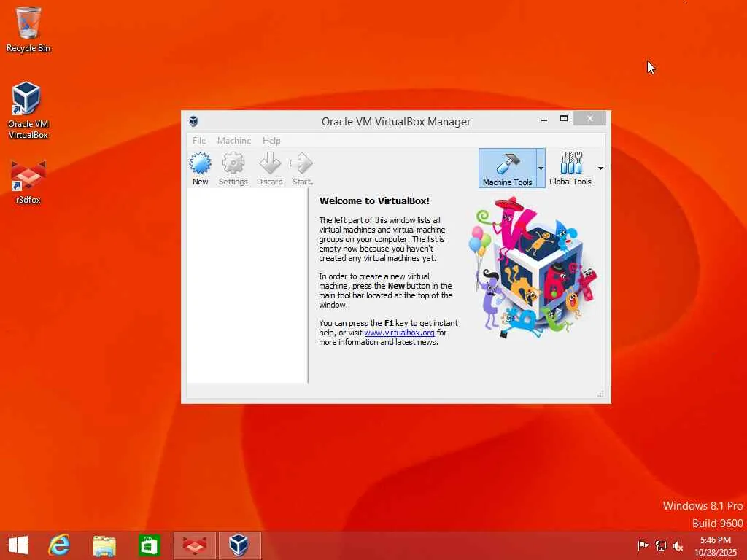Maximize the VirtualBox Manager window
Image resolution: width=747 pixels, height=560 pixels.
coord(564,119)
